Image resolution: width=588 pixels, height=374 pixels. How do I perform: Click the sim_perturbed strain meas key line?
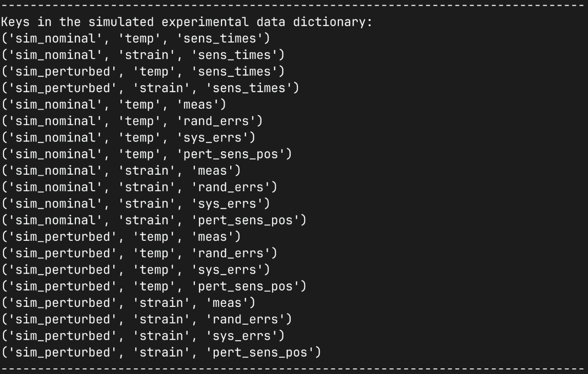[x=128, y=303]
